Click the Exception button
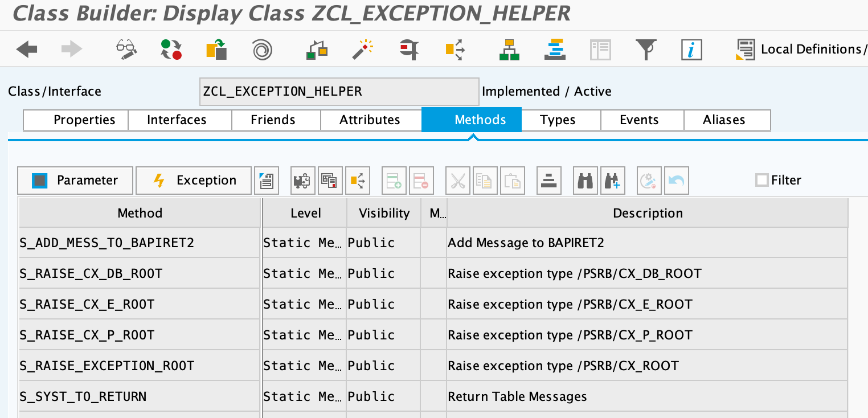This screenshot has width=868, height=418. 194,181
